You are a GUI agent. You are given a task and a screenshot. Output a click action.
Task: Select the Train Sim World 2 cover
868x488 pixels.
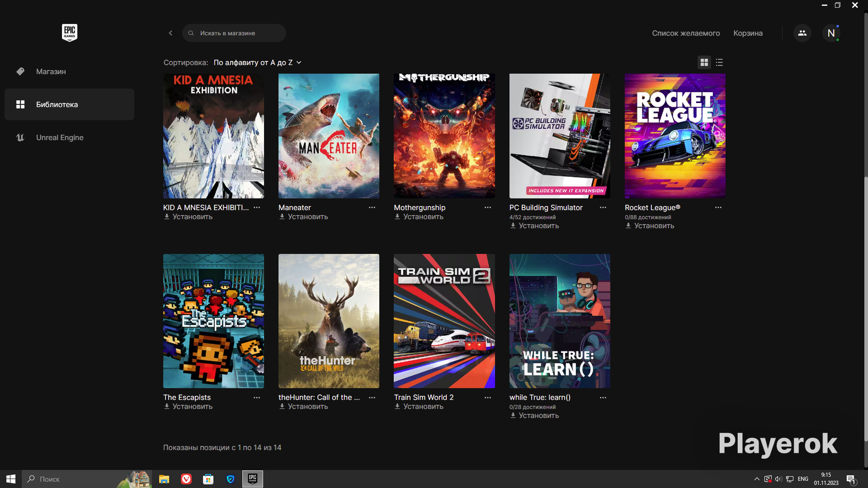444,321
